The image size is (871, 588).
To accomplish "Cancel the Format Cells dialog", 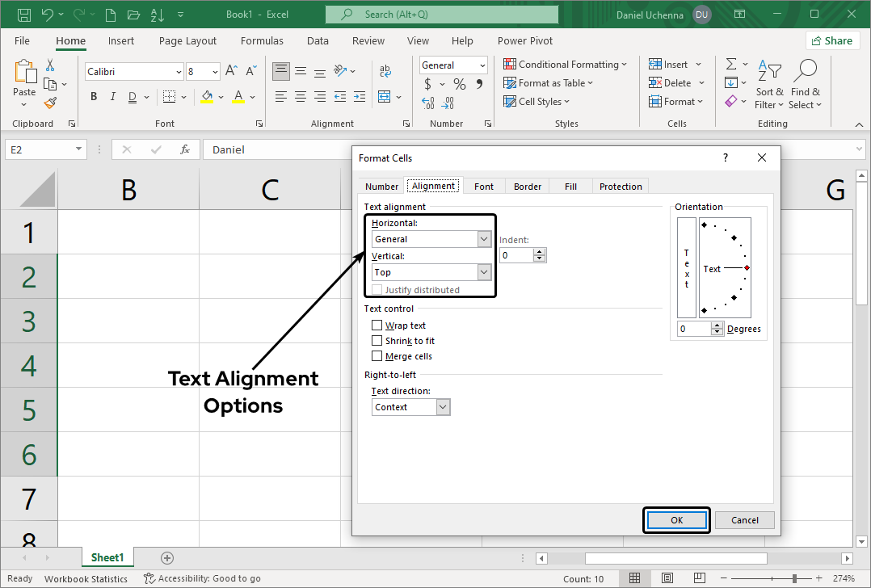I will tap(743, 519).
